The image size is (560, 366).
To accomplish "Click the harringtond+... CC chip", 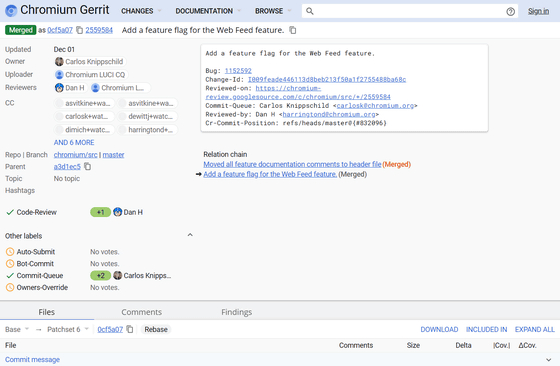I will [x=148, y=130].
